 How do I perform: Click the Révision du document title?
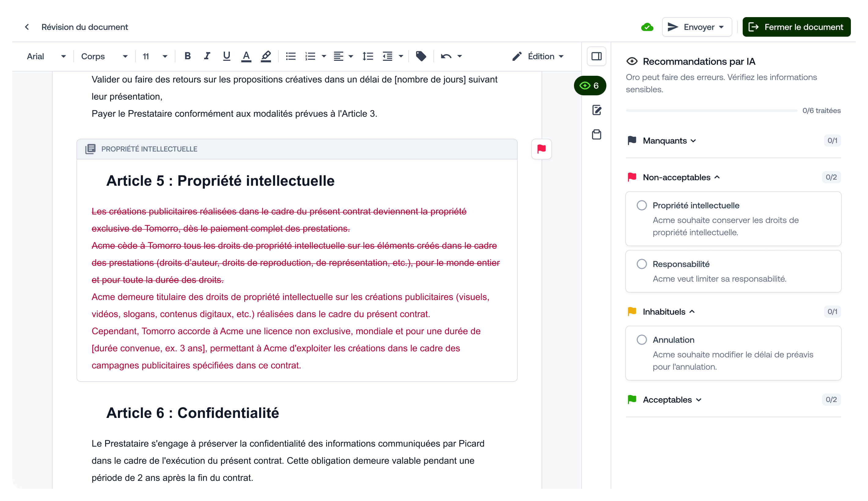click(85, 27)
